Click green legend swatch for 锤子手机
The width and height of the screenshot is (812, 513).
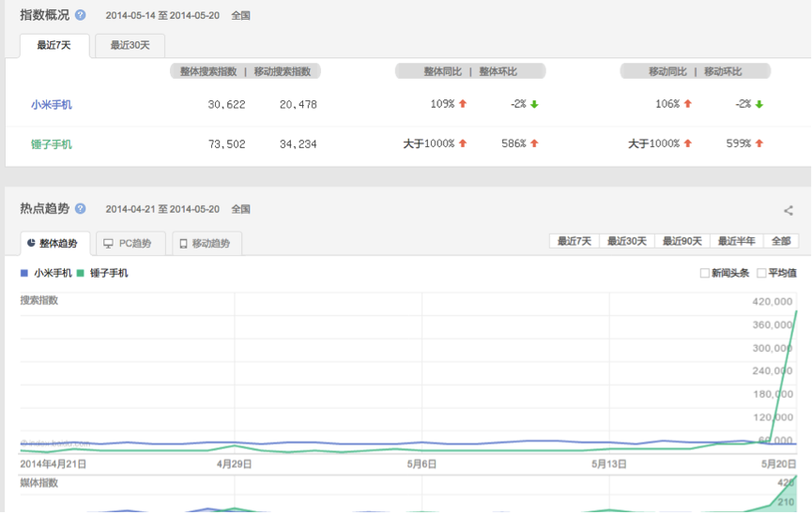click(x=81, y=273)
